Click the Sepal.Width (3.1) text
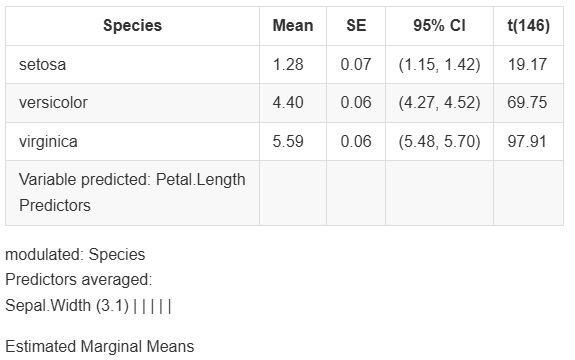This screenshot has height=360, width=575. coord(67,305)
